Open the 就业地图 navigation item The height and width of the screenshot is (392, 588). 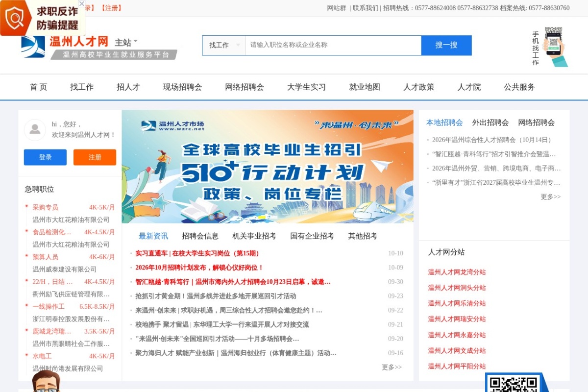click(365, 87)
